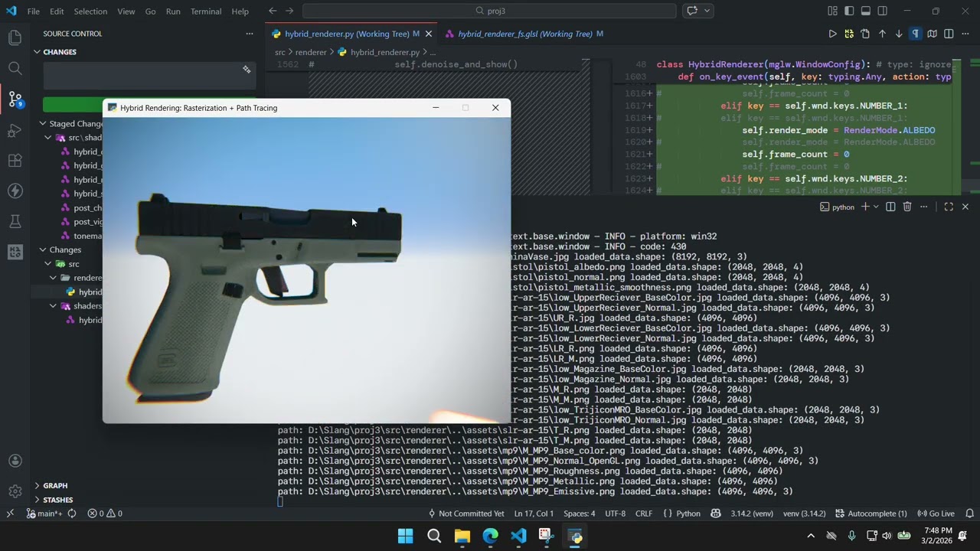Open the terminal launch profile dropdown
Image resolution: width=980 pixels, height=551 pixels.
[x=876, y=207]
